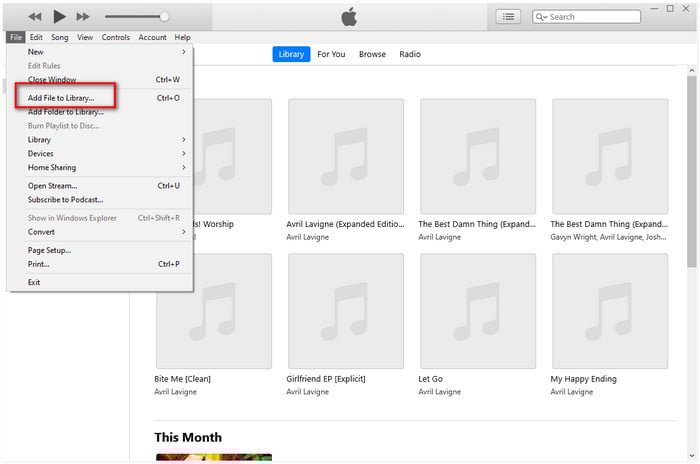The width and height of the screenshot is (700, 464).
Task: Open the File menu
Action: 16,37
